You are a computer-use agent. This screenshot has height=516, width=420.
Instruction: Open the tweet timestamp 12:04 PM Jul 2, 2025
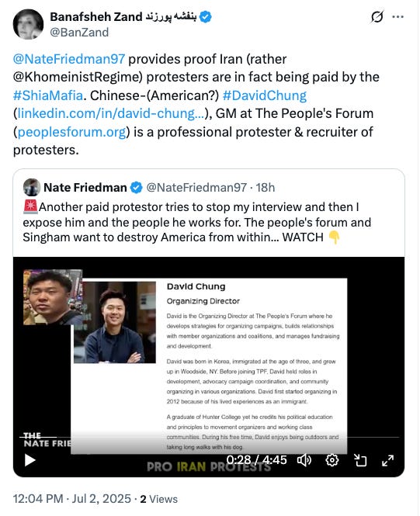71,499
